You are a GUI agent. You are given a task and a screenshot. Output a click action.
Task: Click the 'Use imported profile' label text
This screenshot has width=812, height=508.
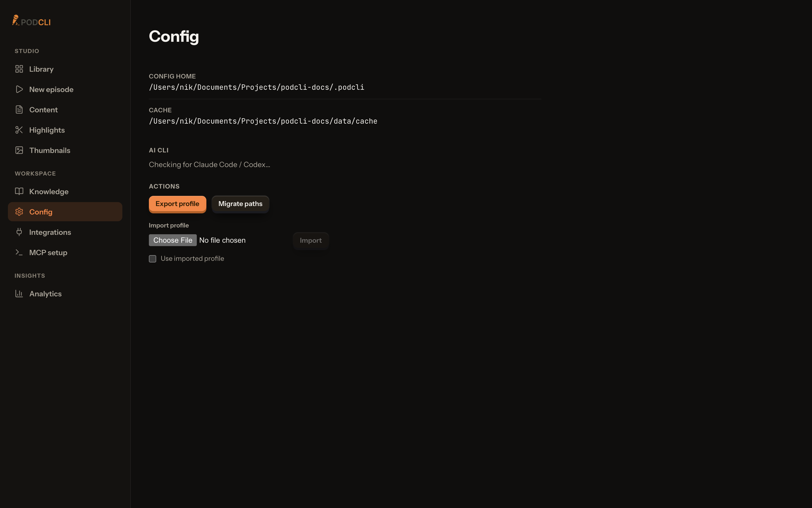192,258
